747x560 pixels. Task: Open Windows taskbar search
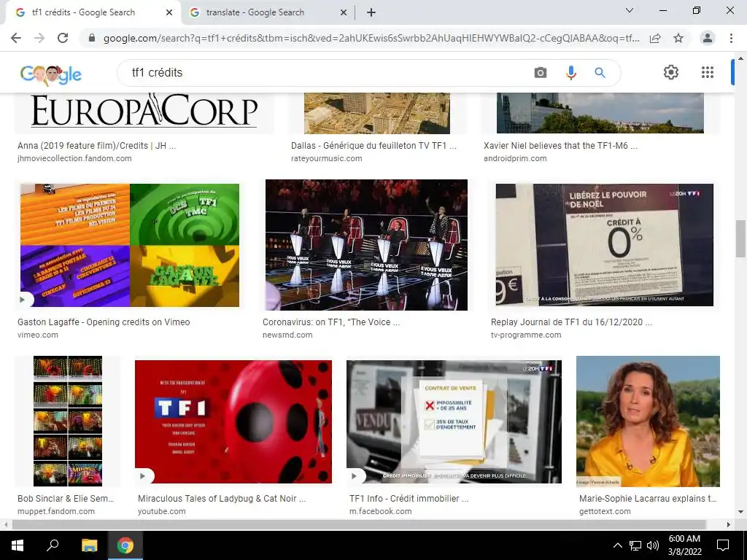pos(53,545)
